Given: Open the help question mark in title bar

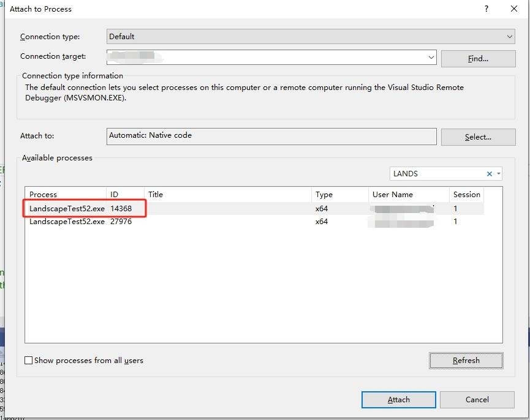Looking at the screenshot, I should (x=486, y=9).
